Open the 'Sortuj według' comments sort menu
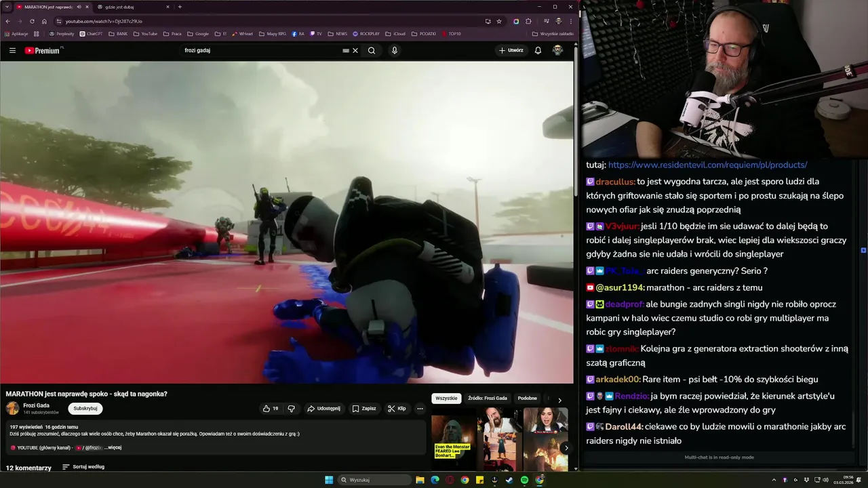This screenshot has width=868, height=488. coord(83,467)
